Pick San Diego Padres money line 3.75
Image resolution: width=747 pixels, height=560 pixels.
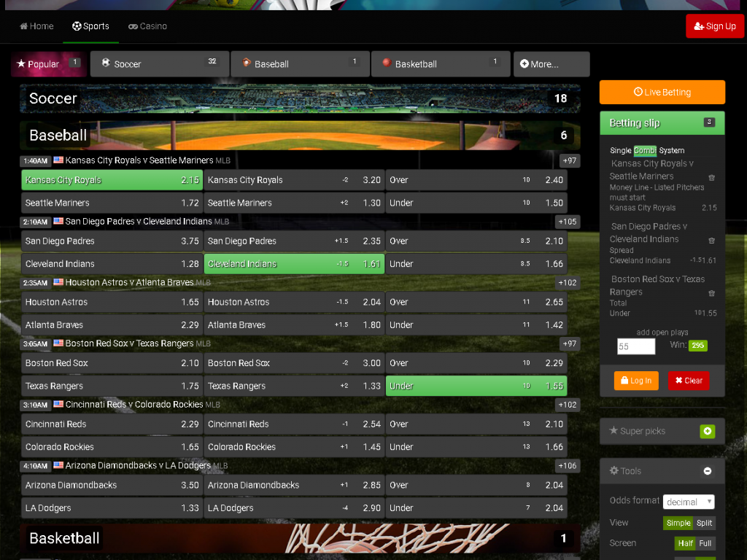(112, 241)
